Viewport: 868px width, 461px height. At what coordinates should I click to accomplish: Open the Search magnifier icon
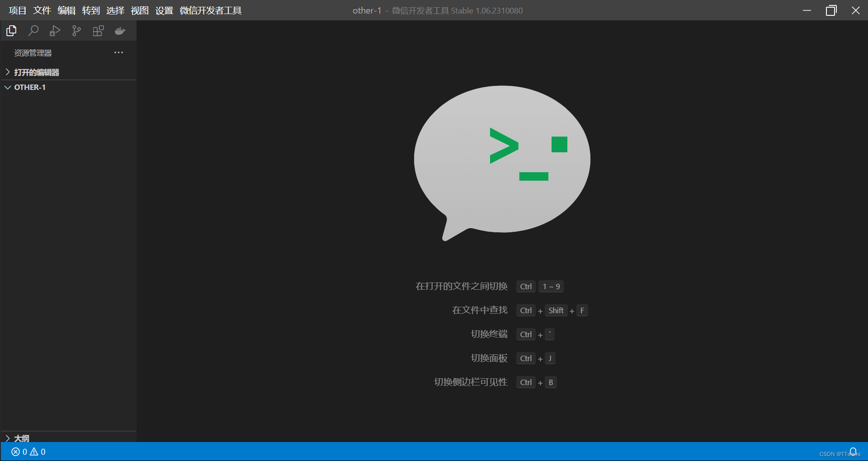click(x=33, y=31)
